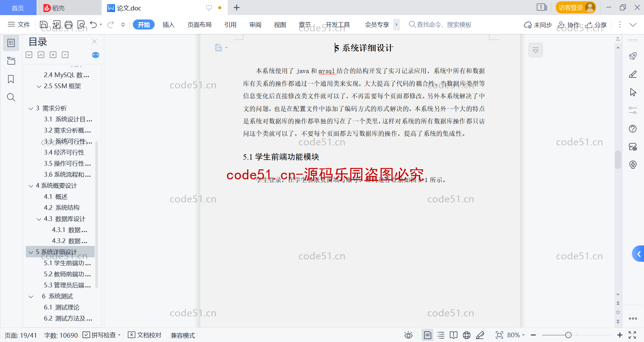Expand more ribbon tabs arrow
This screenshot has height=342, width=644.
(x=396, y=24)
